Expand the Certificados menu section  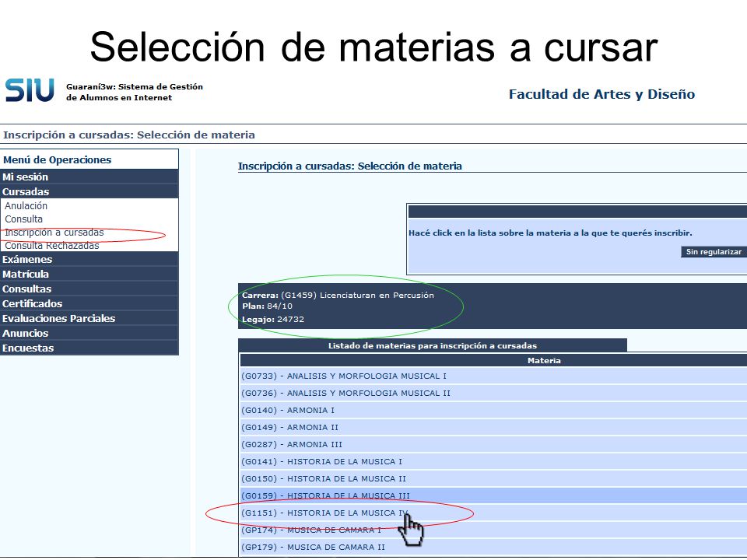pyautogui.click(x=89, y=303)
